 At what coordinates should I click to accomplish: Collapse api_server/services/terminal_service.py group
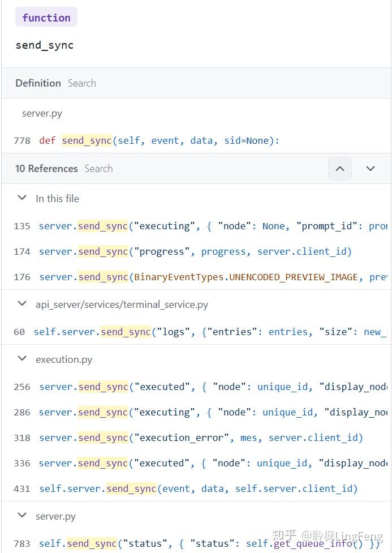click(x=23, y=304)
